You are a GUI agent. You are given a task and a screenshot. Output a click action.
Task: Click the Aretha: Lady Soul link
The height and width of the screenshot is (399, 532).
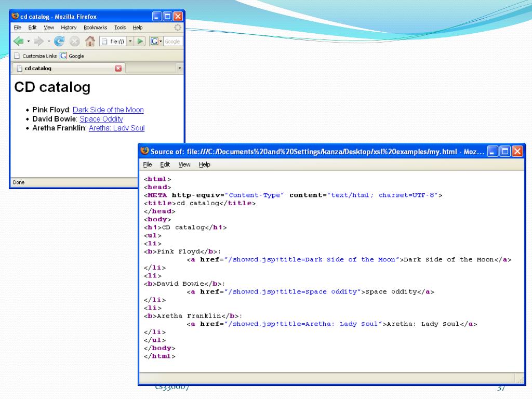tap(116, 128)
